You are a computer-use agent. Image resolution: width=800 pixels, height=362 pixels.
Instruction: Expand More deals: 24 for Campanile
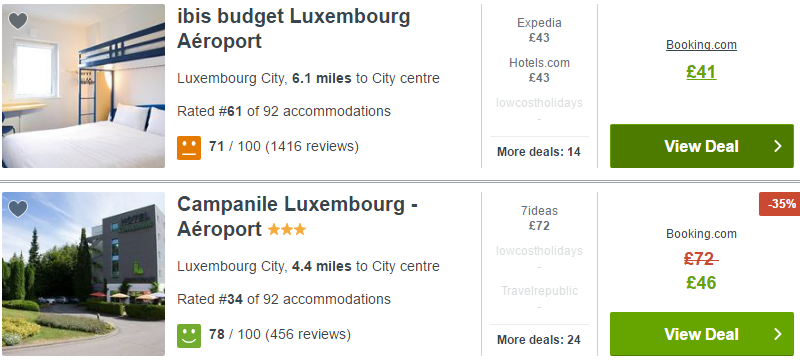539,340
